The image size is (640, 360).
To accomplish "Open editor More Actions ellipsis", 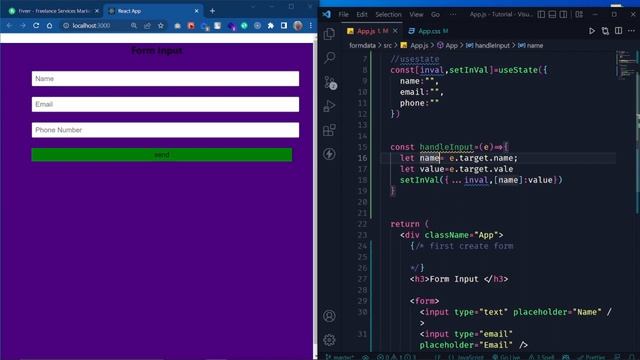I will [631, 31].
